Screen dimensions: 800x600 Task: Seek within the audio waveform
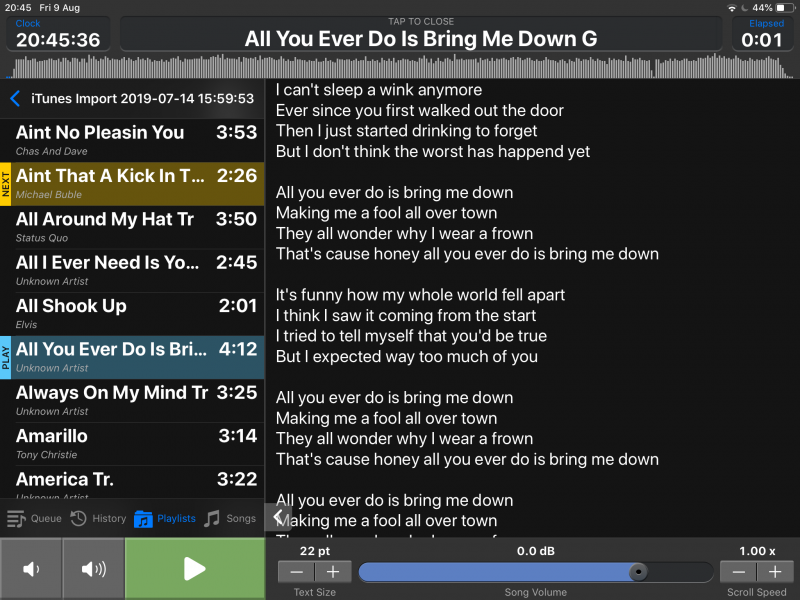(400, 66)
